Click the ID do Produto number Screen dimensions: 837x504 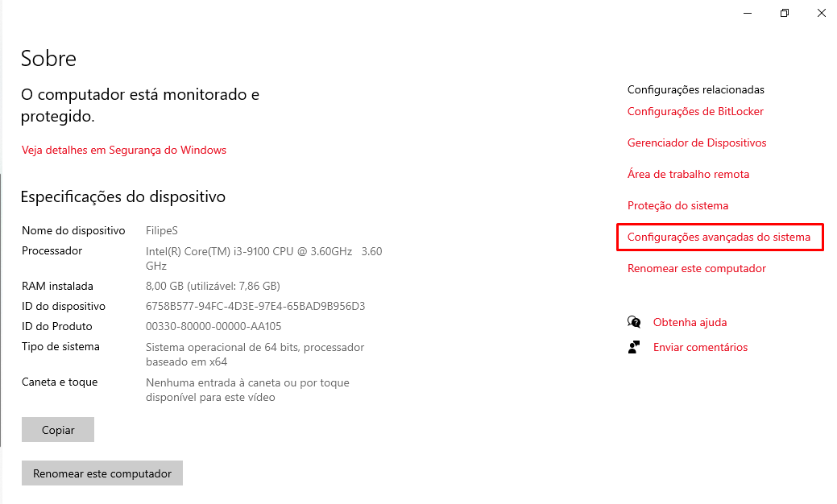[213, 327]
